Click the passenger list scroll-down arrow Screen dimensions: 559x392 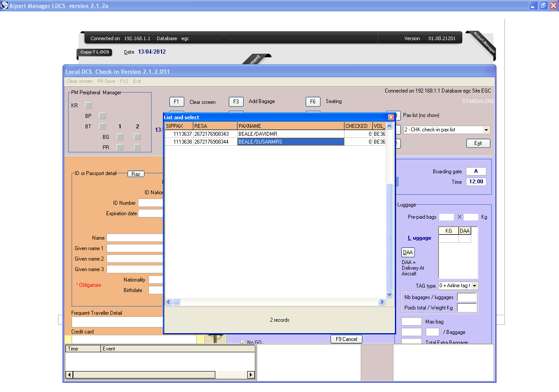[390, 294]
